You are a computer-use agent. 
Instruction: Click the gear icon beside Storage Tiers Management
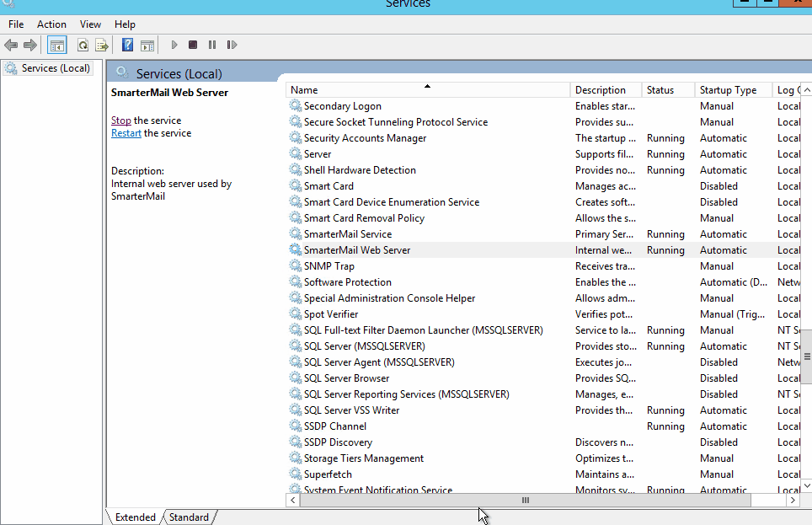[295, 458]
